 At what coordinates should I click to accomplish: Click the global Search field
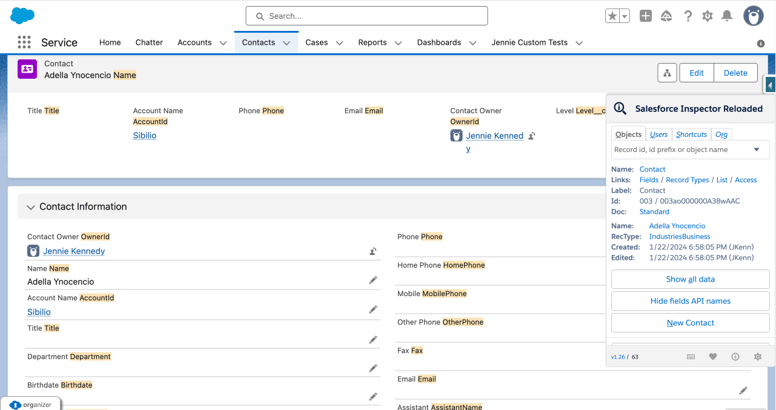pyautogui.click(x=367, y=16)
